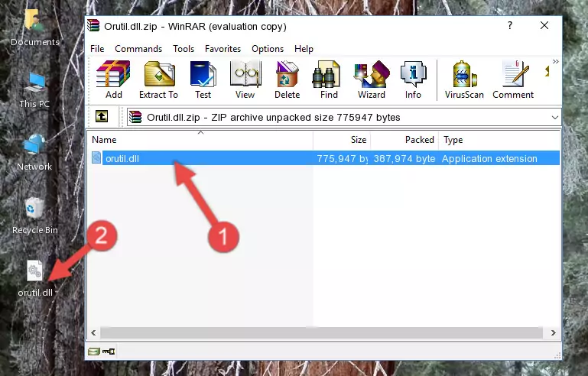Click the orutil.dll file type icon in list
Viewport: 588px width, 376px height.
pos(96,158)
